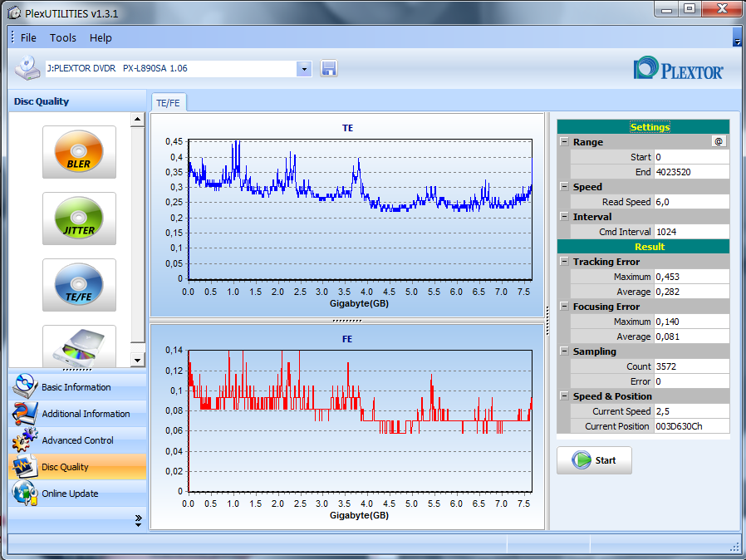746x560 pixels.
Task: Click the toolbar overflow arrow at menu bar end
Action: (737, 37)
